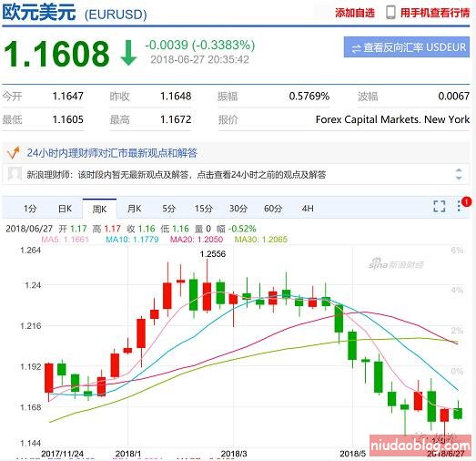Switch to the 1分 chart tab
The height and width of the screenshot is (461, 476).
click(x=30, y=209)
